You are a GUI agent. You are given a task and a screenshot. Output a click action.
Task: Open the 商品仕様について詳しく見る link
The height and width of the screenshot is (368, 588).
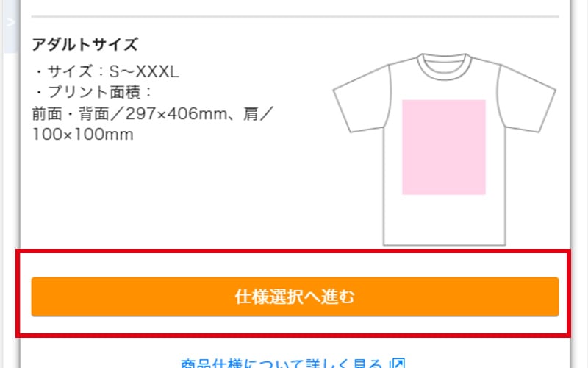pyautogui.click(x=282, y=364)
